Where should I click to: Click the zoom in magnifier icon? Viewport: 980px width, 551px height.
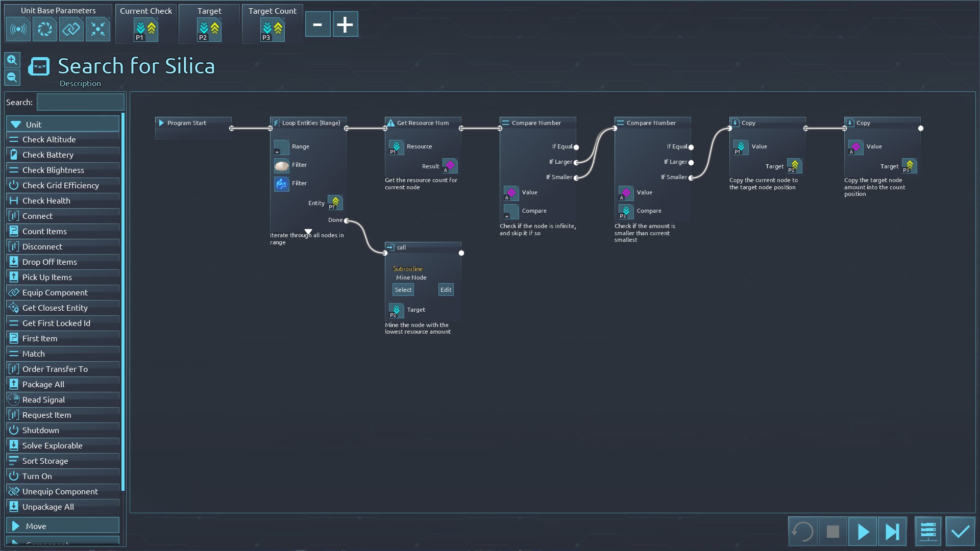[x=12, y=60]
